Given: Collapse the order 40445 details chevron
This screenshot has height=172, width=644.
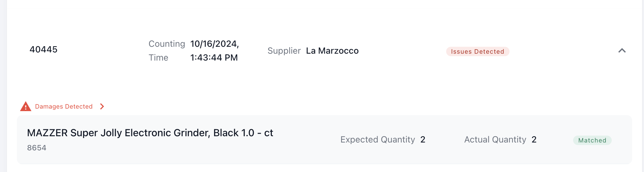Looking at the screenshot, I should [622, 51].
